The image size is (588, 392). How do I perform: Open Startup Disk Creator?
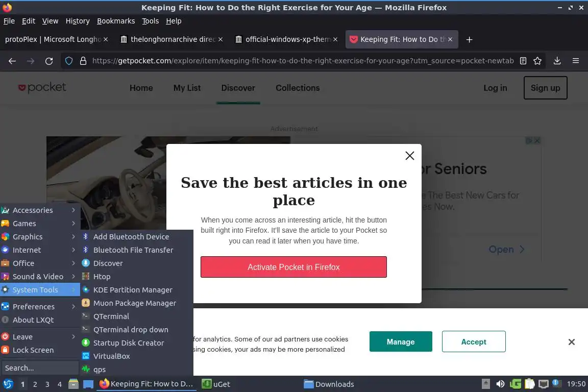tap(137, 343)
